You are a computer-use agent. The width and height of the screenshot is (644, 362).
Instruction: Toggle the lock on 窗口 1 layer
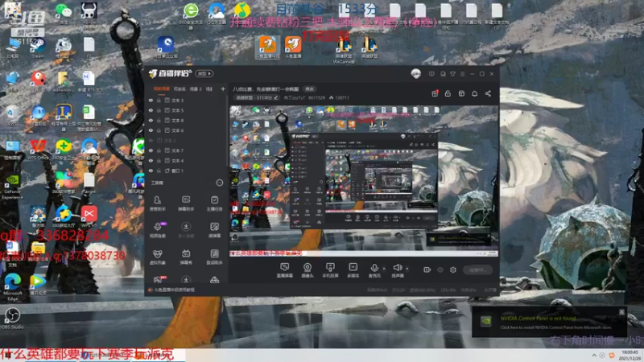[x=159, y=171]
